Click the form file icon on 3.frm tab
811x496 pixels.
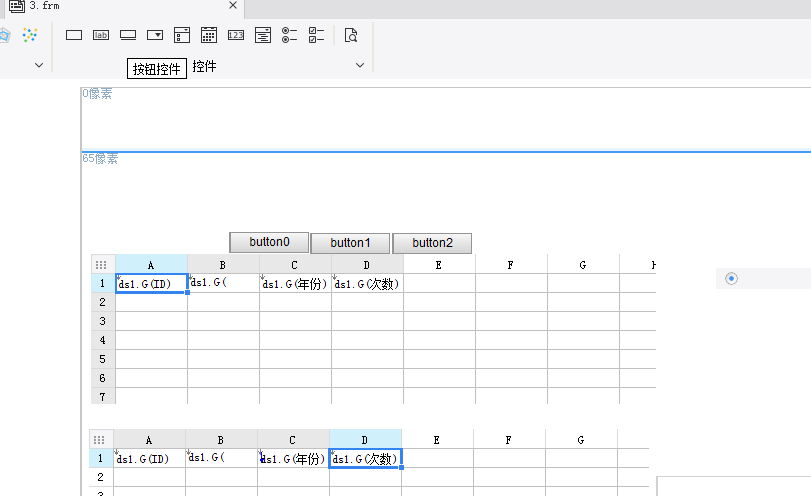(17, 6)
